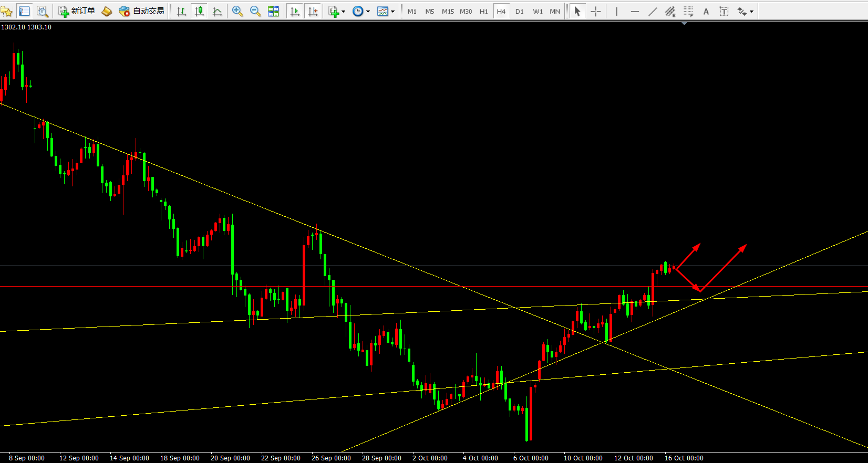
Task: Click the 8 Sep 00:00 time label
Action: [27, 458]
